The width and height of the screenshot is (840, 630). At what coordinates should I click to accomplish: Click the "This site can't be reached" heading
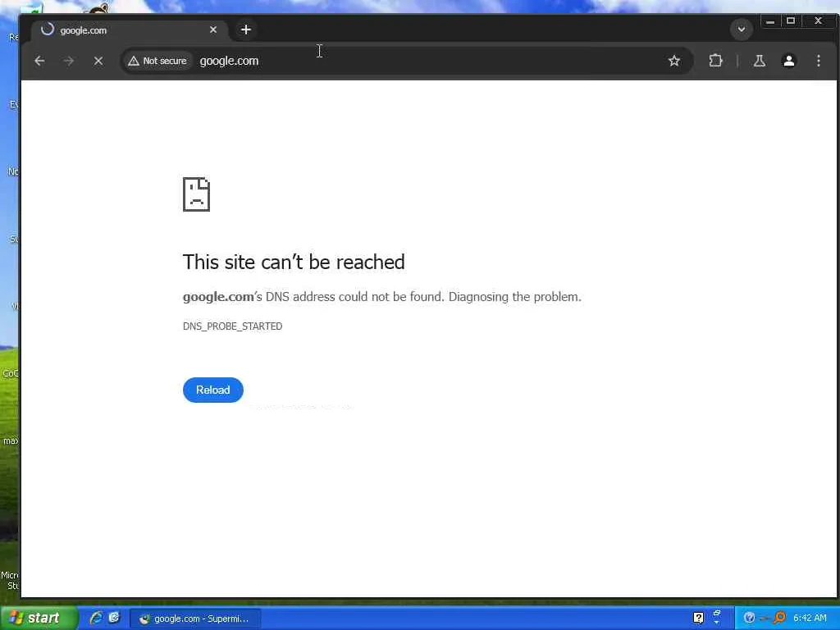(294, 262)
